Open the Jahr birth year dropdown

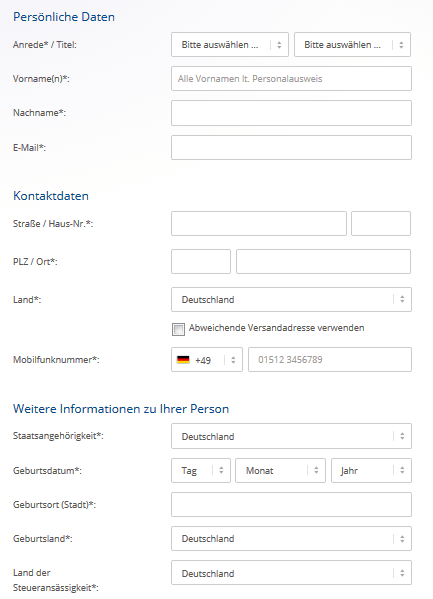(371, 471)
